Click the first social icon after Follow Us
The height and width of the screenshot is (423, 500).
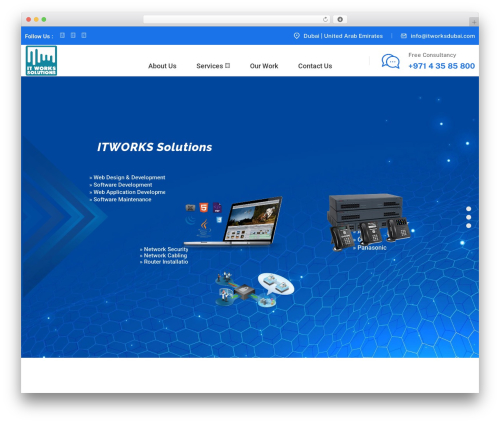(62, 35)
